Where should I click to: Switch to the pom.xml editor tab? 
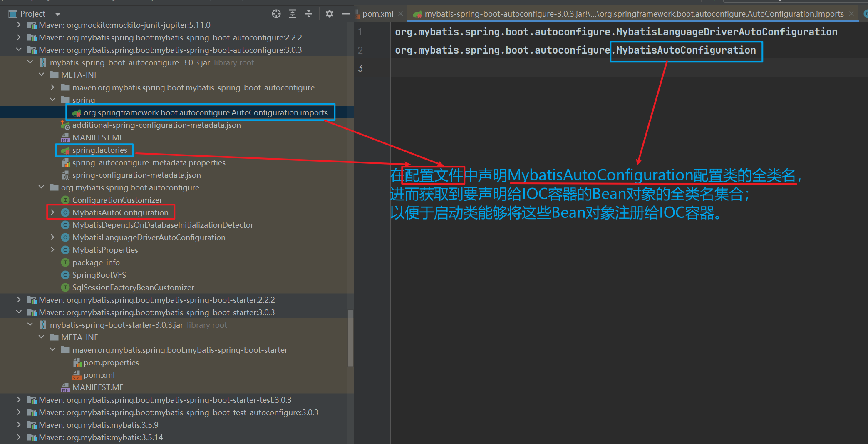[x=377, y=14]
